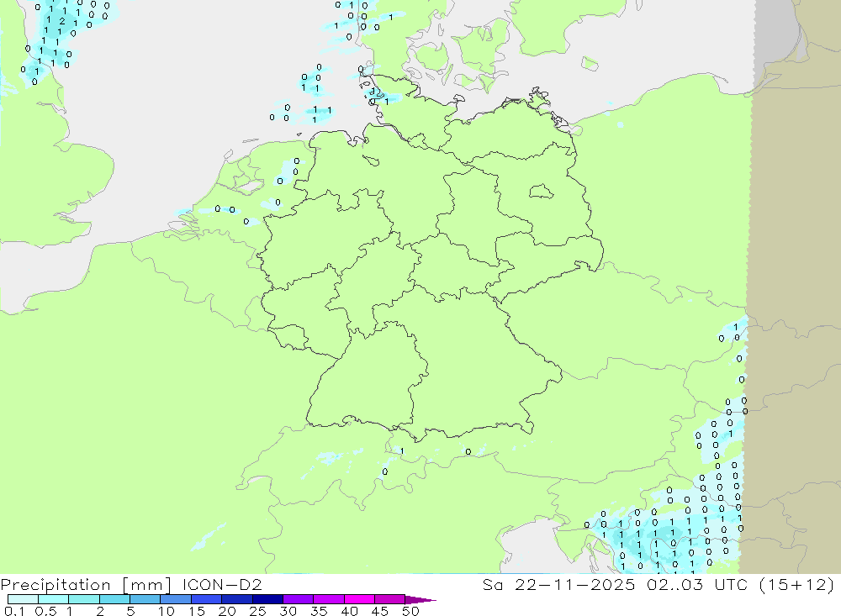The height and width of the screenshot is (616, 841).
Task: Click the '(15+12)' forecast run text
Action: click(796, 584)
